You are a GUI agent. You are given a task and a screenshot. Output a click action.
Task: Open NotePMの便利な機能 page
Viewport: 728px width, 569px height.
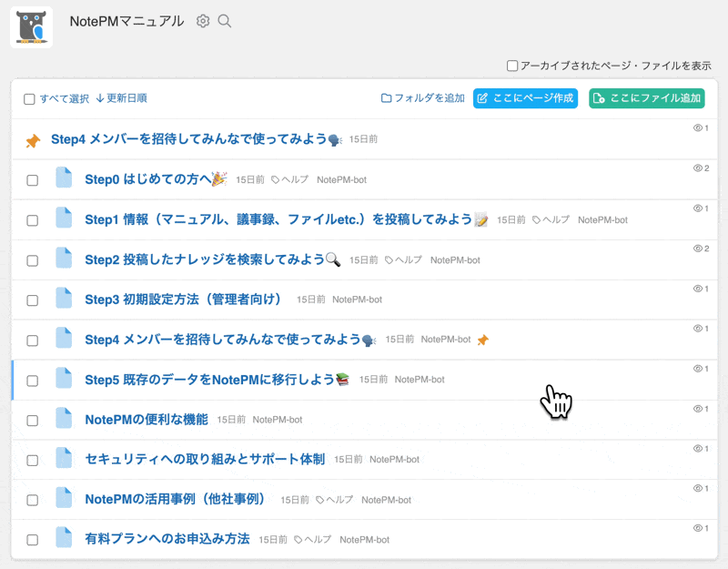[x=147, y=420]
